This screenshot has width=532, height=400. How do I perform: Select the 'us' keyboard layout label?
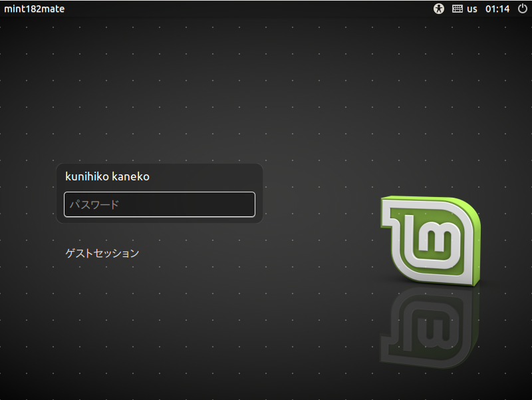[x=471, y=9]
